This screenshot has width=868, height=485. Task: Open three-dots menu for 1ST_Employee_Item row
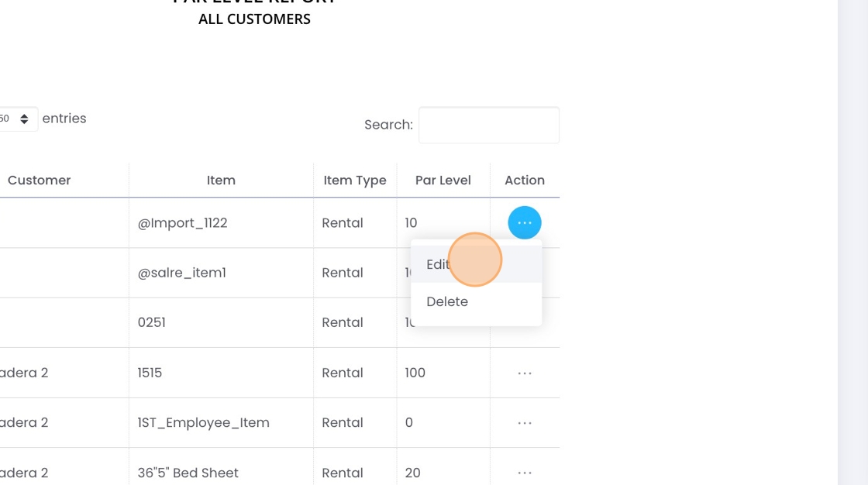(525, 423)
